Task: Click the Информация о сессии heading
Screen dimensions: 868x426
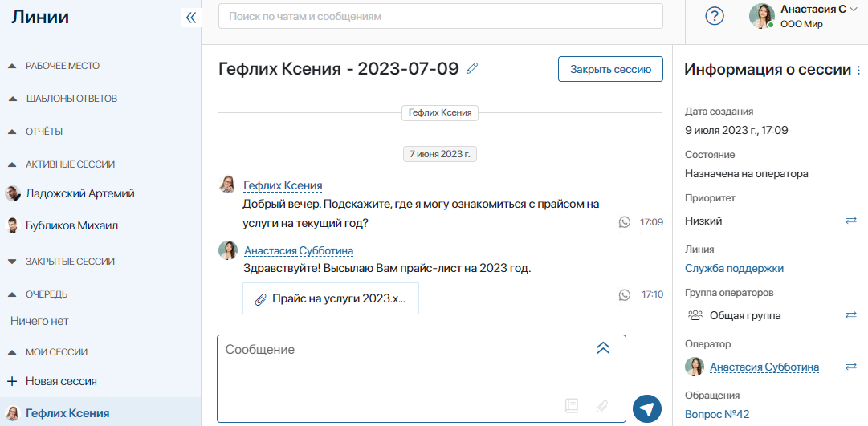Action: (x=768, y=70)
